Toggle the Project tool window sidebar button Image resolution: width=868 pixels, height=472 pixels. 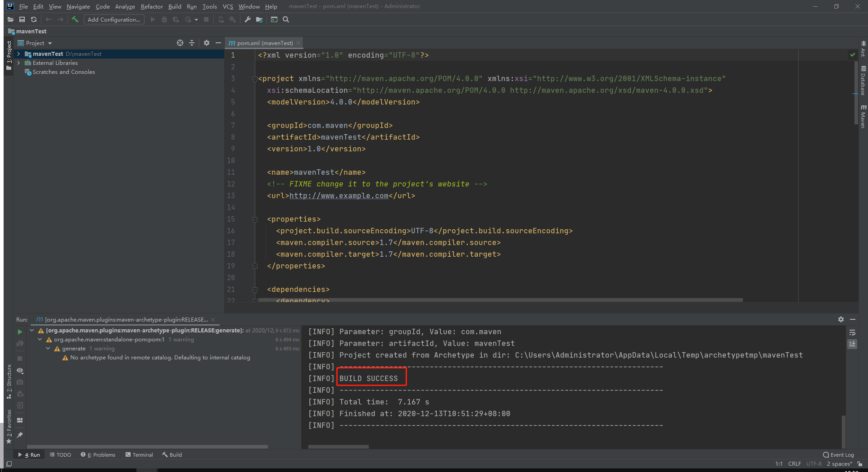[x=9, y=55]
